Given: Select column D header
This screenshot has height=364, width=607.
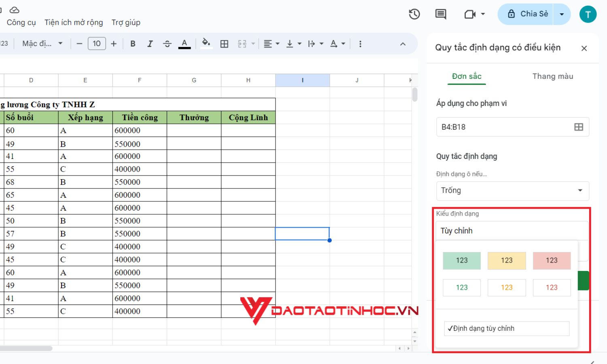Looking at the screenshot, I should coord(31,80).
